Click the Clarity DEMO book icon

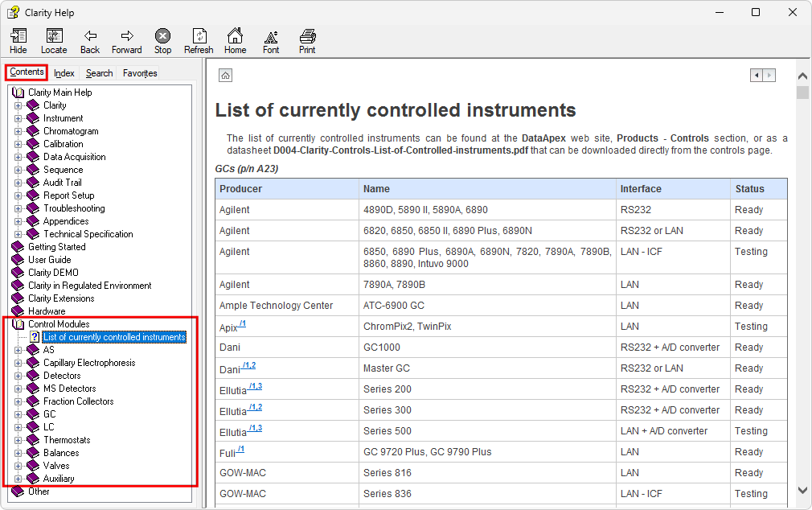[18, 273]
